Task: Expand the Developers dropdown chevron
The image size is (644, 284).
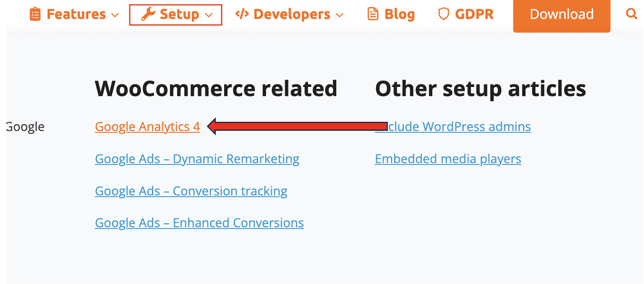Action: (x=339, y=15)
